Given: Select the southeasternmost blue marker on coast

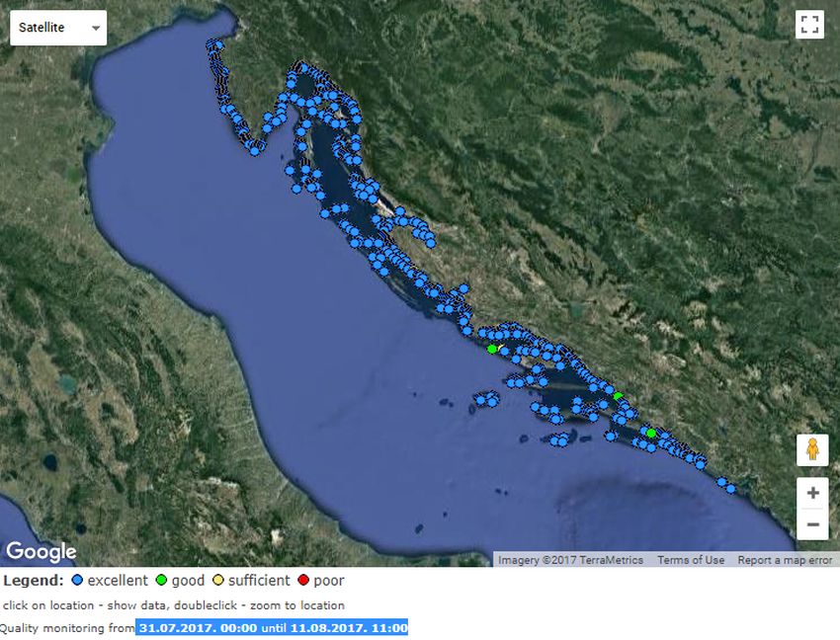Looking at the screenshot, I should click(731, 488).
